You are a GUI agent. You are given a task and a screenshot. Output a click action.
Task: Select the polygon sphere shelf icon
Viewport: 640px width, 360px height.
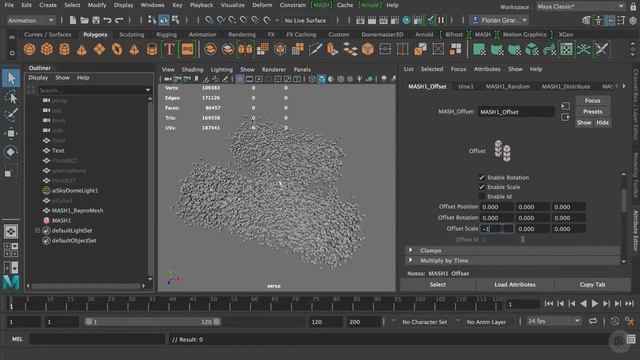29,49
